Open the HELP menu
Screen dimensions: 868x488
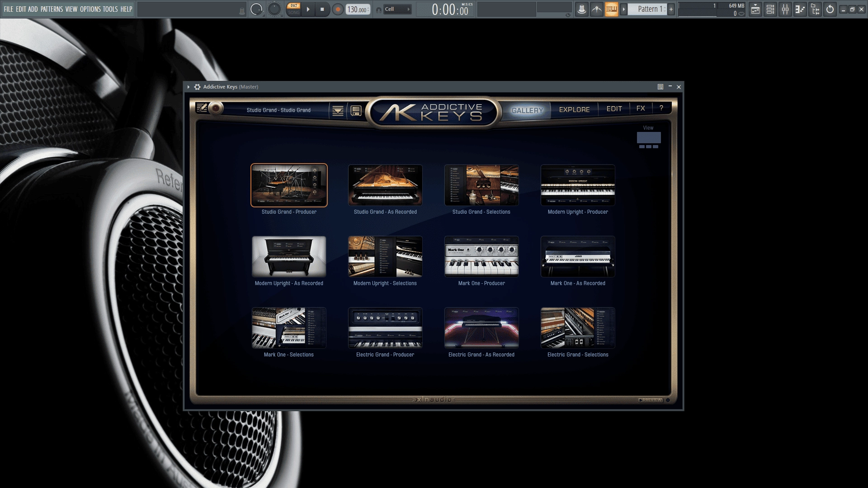pyautogui.click(x=126, y=9)
